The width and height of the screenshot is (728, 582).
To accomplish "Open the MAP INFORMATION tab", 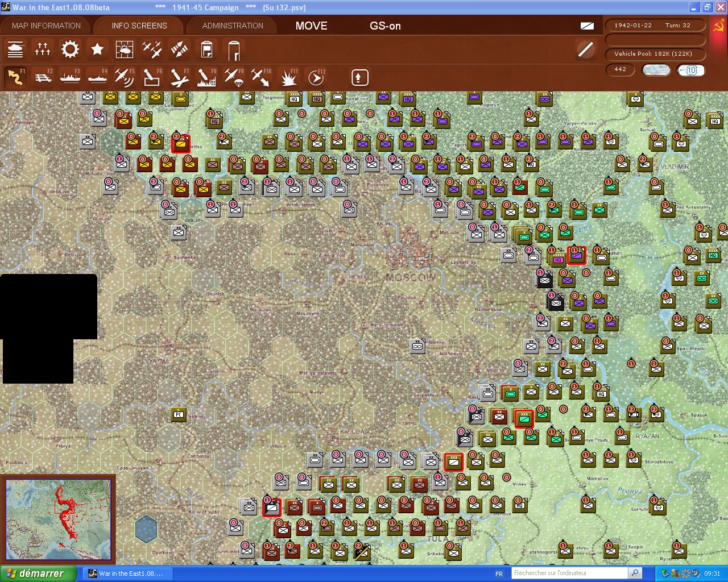I will [x=46, y=26].
